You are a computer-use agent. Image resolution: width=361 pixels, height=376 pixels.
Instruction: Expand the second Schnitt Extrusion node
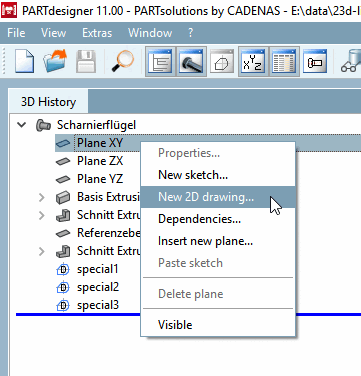tap(42, 251)
